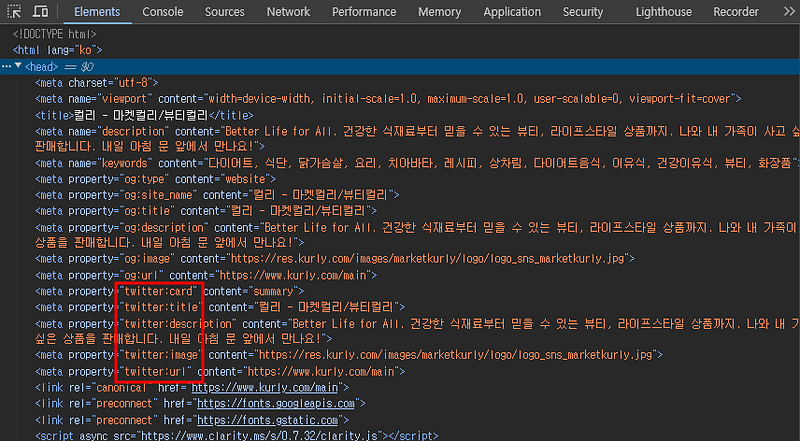This screenshot has height=441, width=800.
Task: Select the twitter:title meta node
Action: (x=220, y=307)
